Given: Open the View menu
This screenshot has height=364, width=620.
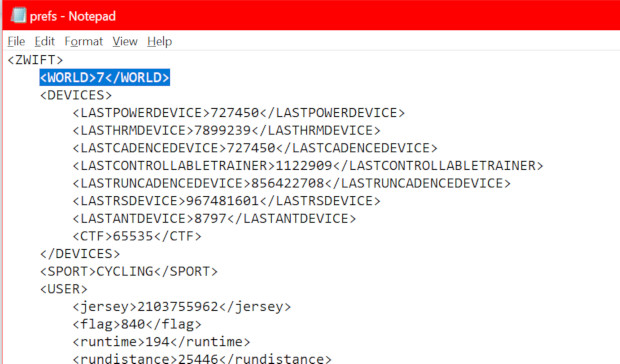Looking at the screenshot, I should 125,41.
